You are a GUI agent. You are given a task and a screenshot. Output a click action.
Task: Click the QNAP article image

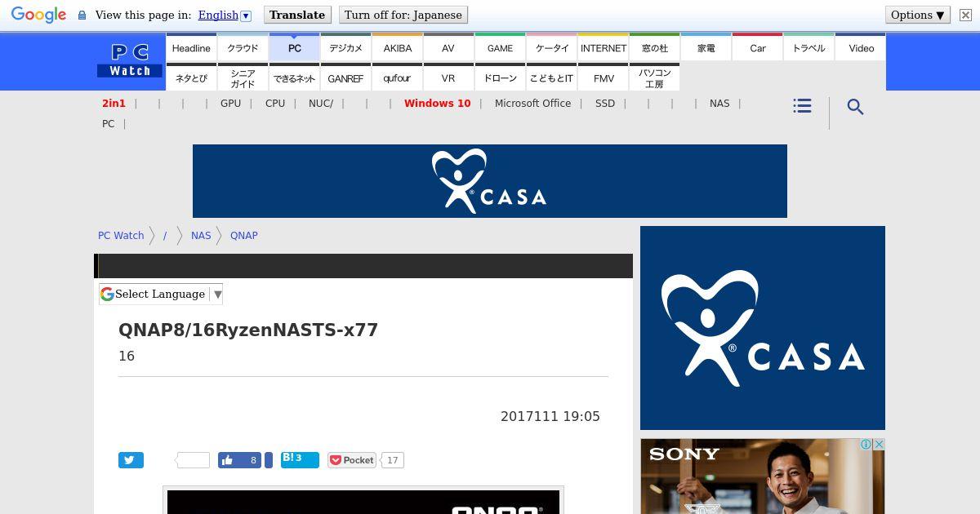click(363, 502)
